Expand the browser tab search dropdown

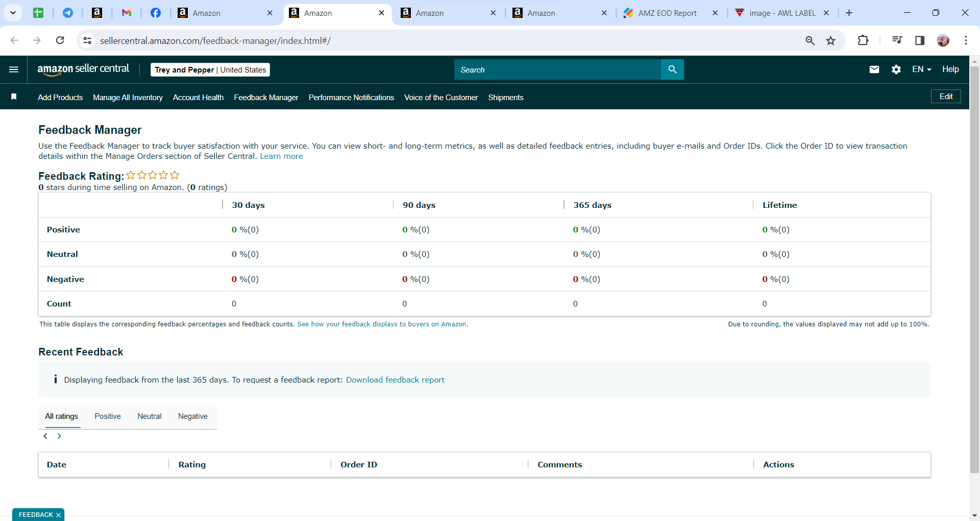13,13
